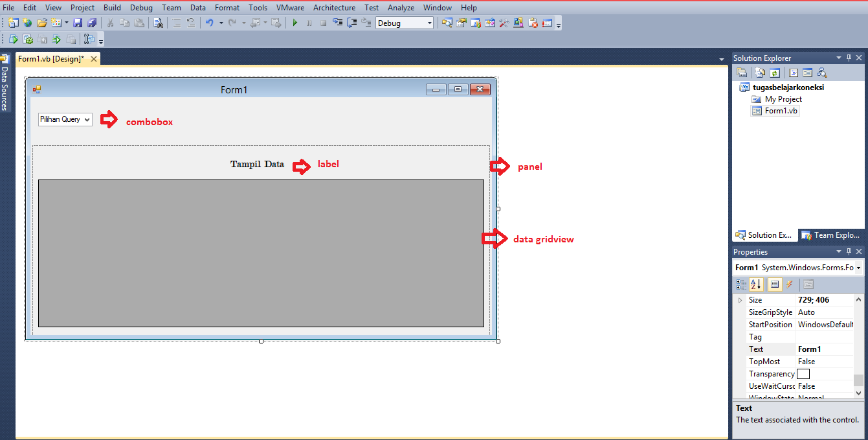Select the Solution Explorer tab at the bottom

tap(764, 235)
